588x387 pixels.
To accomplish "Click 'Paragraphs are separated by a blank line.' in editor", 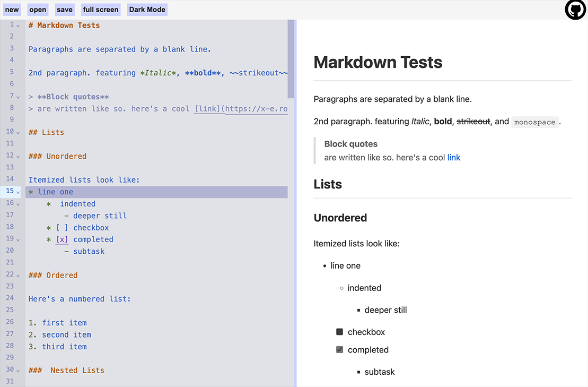I will pos(120,49).
